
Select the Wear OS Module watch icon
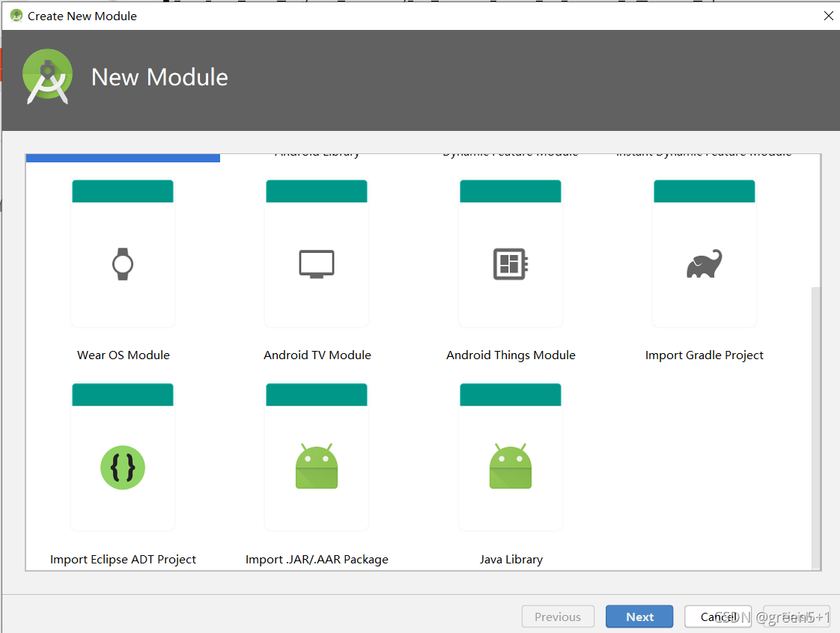123,264
